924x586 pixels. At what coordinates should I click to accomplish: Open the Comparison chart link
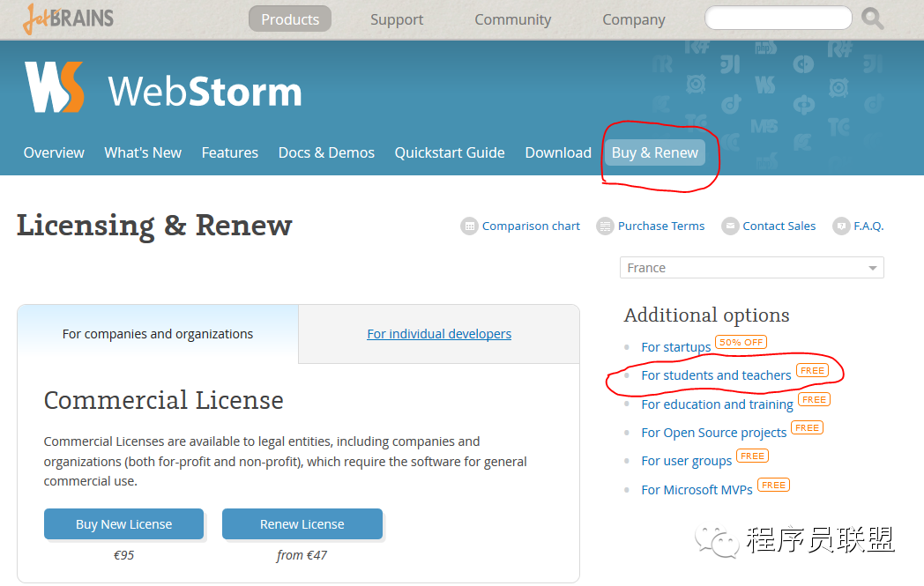pos(531,226)
